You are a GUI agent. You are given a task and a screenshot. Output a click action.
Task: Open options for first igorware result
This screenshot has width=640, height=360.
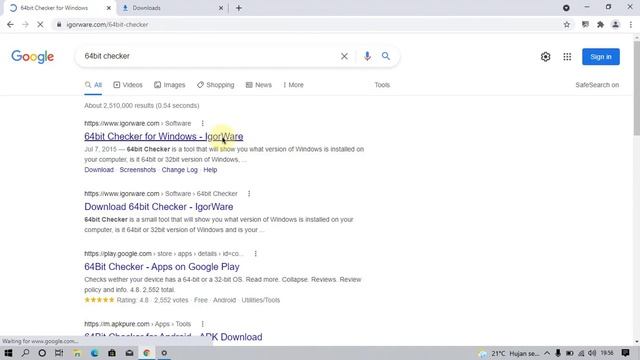tap(202, 123)
